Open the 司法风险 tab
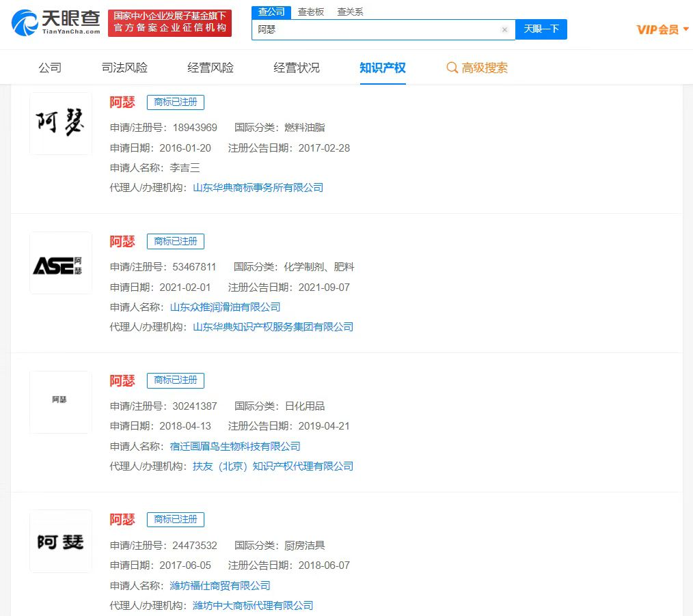The height and width of the screenshot is (616, 693). [x=124, y=68]
